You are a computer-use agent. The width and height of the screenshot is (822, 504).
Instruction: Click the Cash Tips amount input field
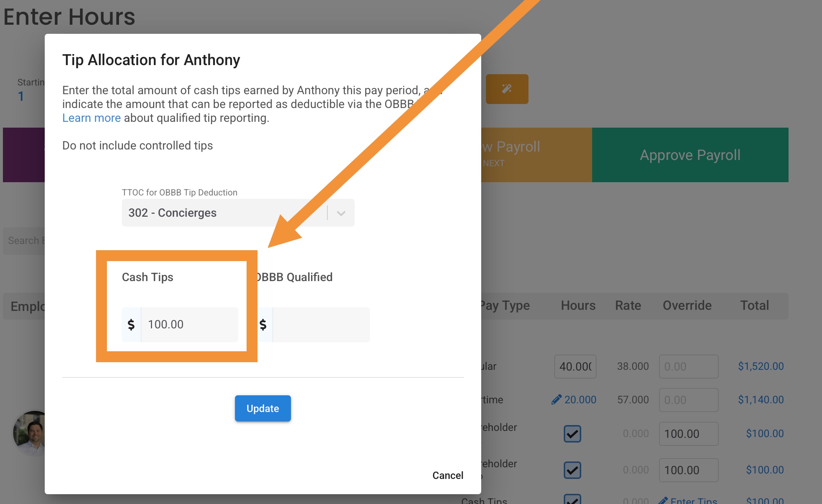[x=189, y=324]
